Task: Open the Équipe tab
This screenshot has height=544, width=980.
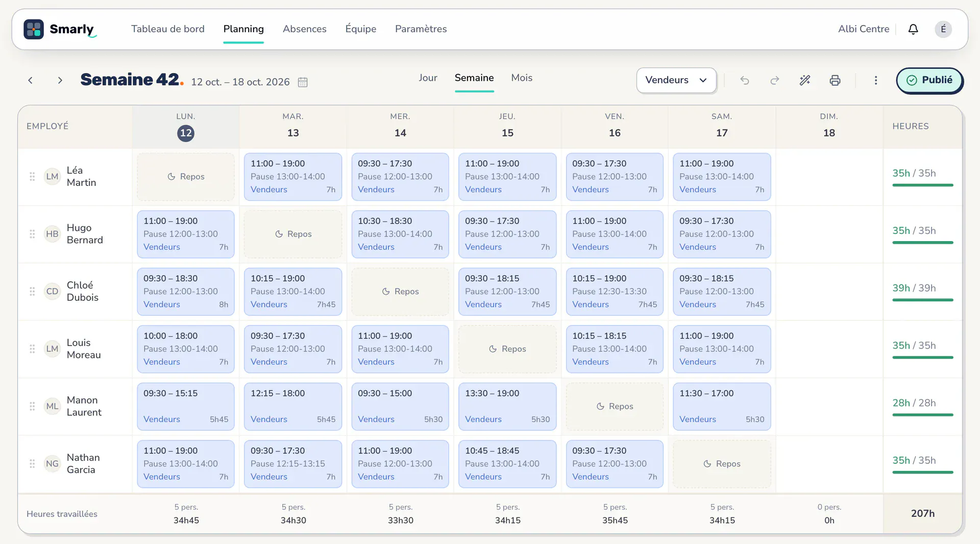Action: click(361, 29)
